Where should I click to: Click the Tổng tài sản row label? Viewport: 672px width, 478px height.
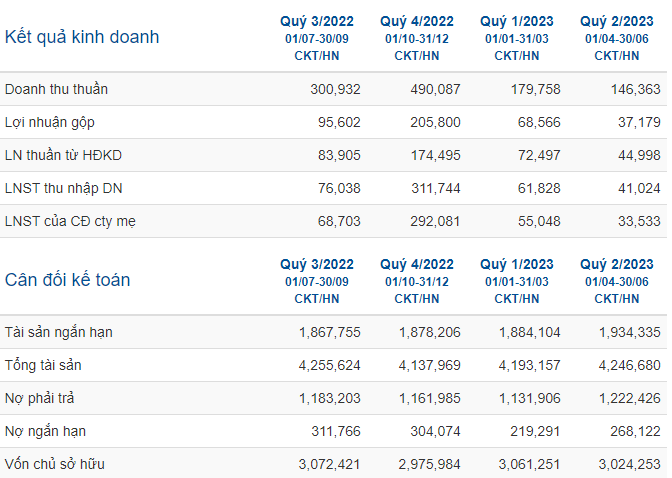[43, 365]
